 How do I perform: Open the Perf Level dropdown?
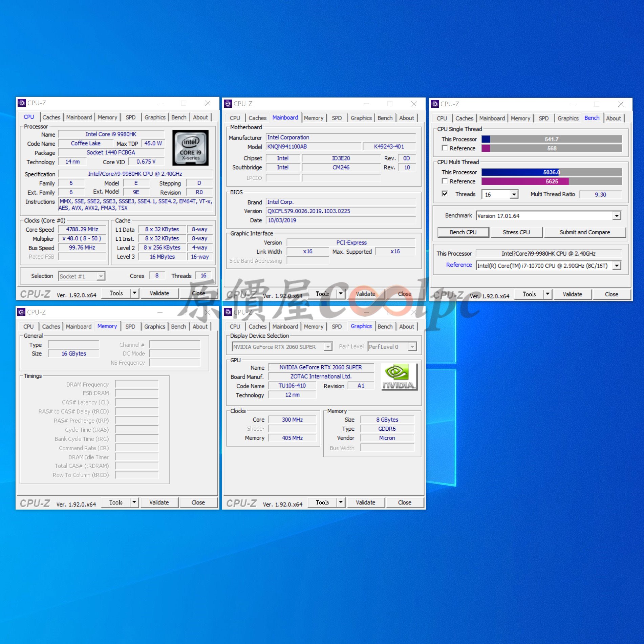(x=412, y=347)
